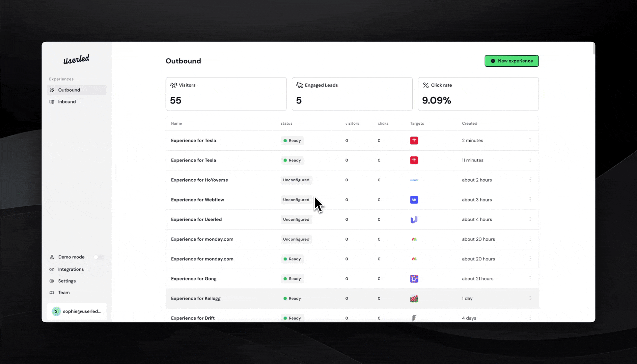Click the Unconfigured badge in the Webflow row

tap(296, 200)
